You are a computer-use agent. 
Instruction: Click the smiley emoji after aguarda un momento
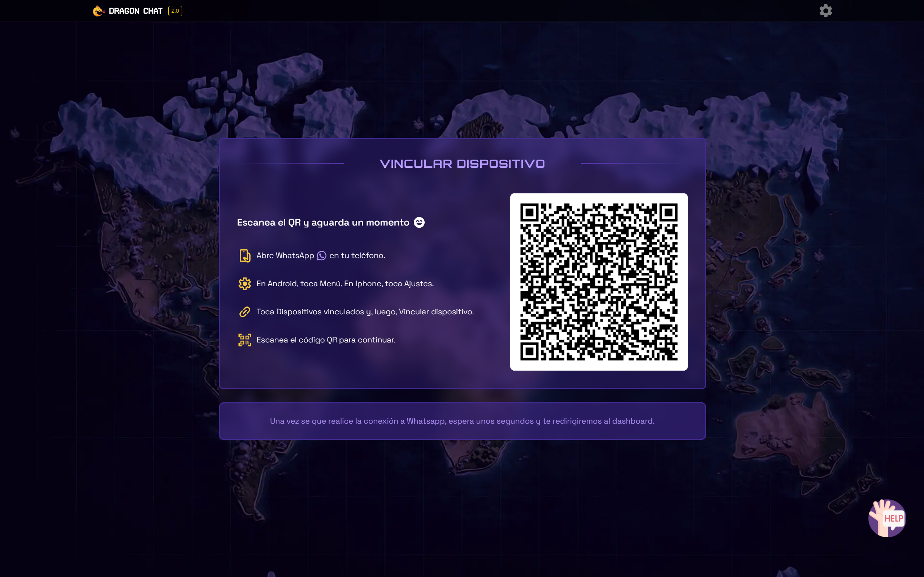[x=419, y=223]
